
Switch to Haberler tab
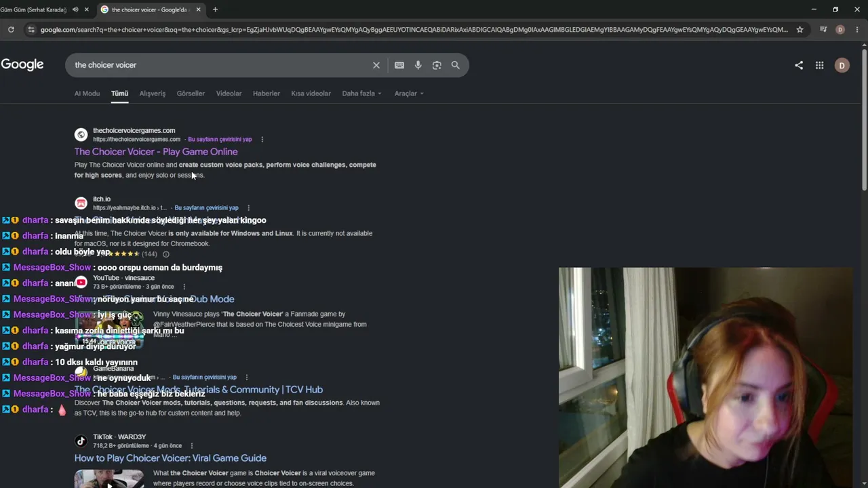pos(267,94)
